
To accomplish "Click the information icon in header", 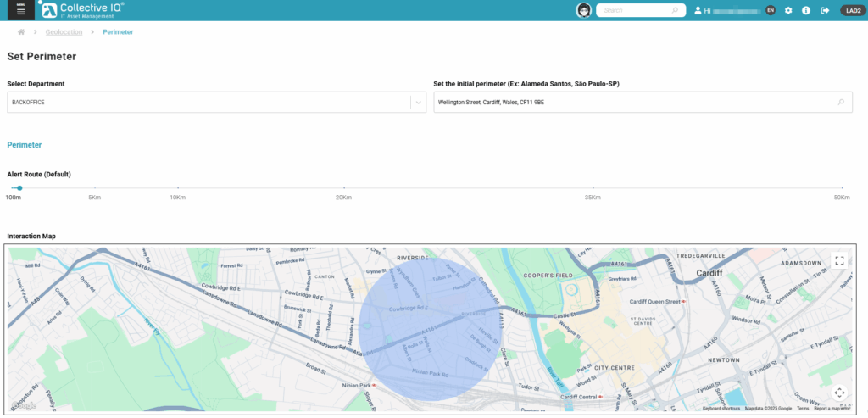I will (x=806, y=10).
